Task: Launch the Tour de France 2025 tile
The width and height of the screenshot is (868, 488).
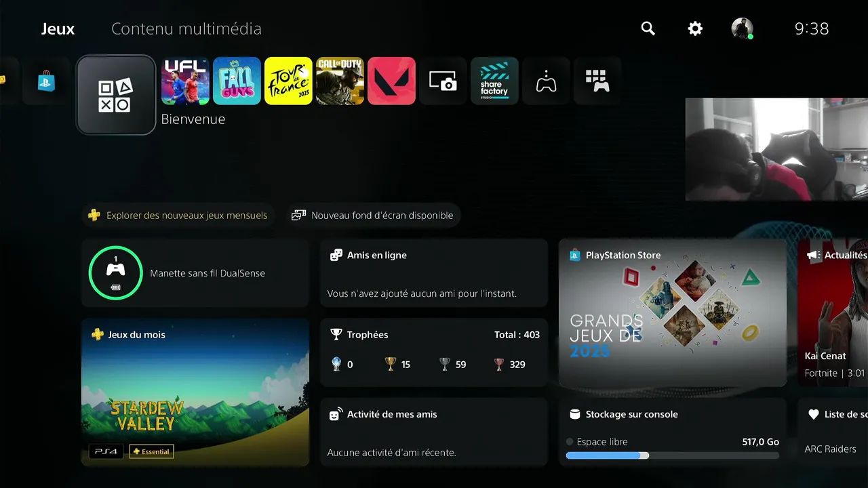Action: pos(288,81)
